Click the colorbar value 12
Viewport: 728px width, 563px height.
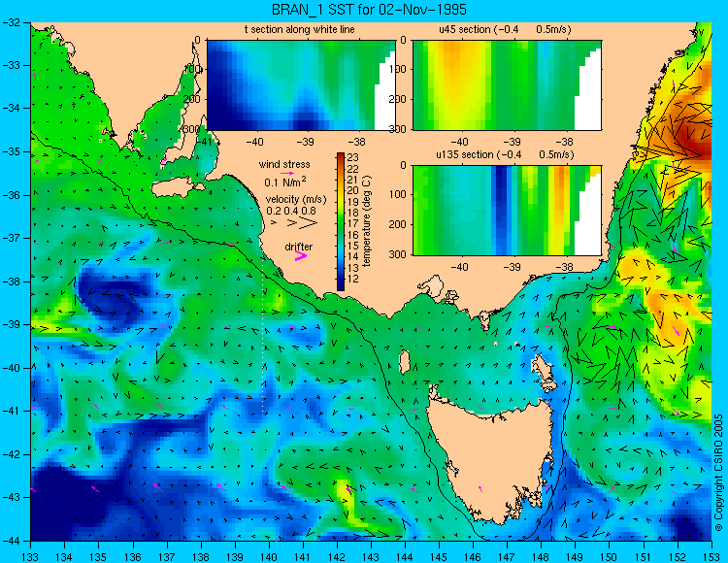352,279
